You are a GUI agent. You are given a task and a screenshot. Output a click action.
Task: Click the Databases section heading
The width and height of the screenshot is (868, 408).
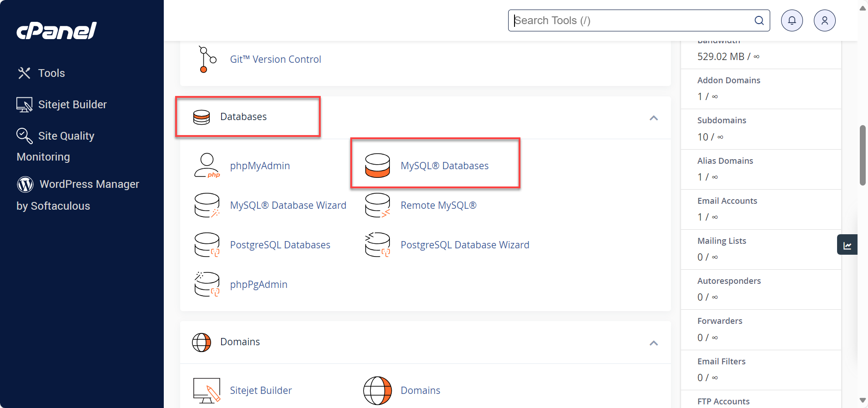click(x=243, y=116)
